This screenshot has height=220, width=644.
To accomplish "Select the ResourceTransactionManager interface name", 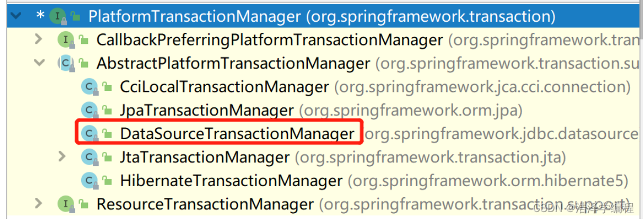I will [205, 204].
